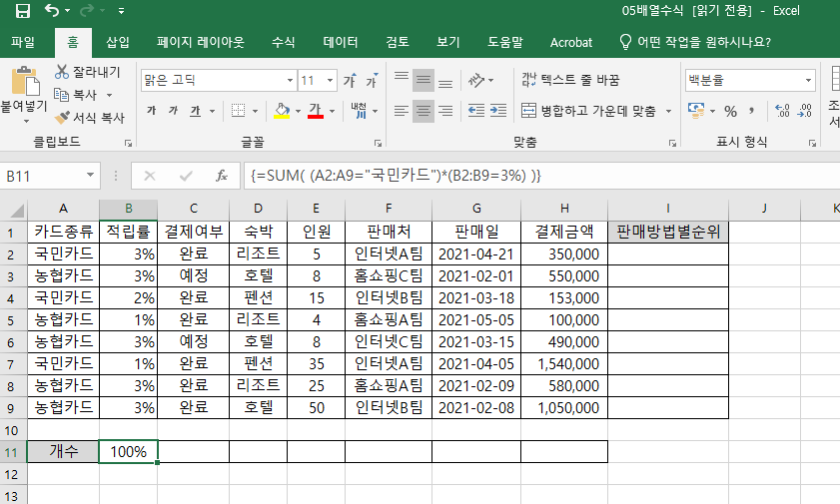Click the percent style (%) icon
This screenshot has width=840, height=504.
tap(730, 111)
